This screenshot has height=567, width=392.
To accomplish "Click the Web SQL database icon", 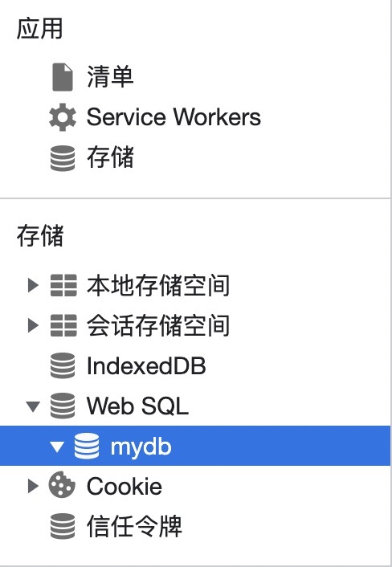I will 63,406.
